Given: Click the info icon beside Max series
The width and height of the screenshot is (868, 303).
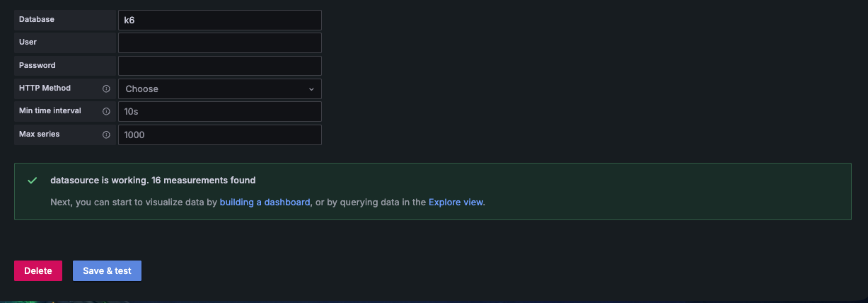Looking at the screenshot, I should click(106, 135).
